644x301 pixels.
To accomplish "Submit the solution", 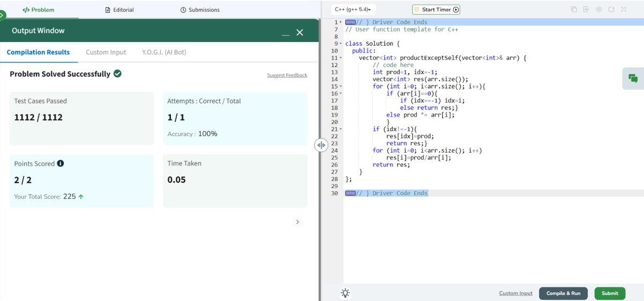I will click(610, 293).
